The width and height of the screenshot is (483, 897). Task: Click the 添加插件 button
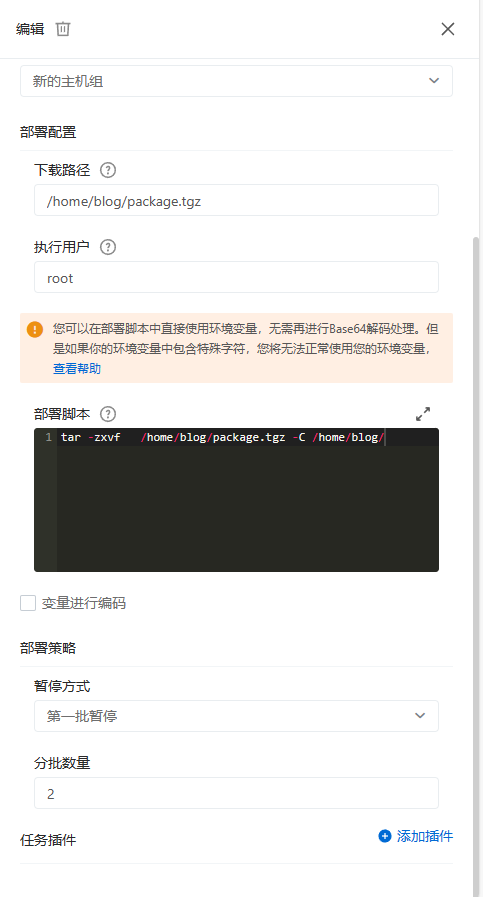coord(415,836)
